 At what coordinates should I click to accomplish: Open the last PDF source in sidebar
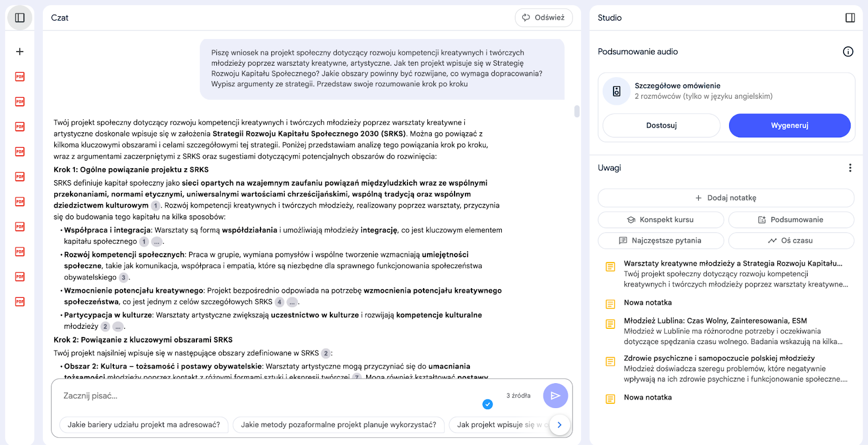click(20, 302)
